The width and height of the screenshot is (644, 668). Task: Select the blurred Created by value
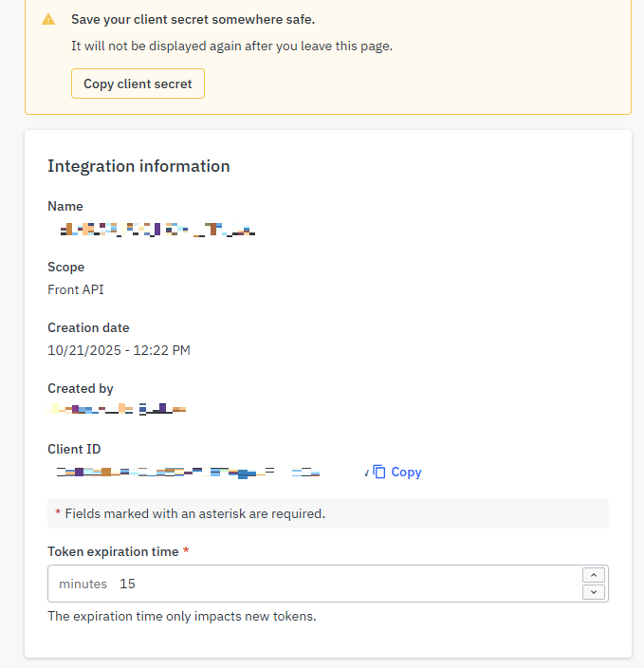pos(118,410)
